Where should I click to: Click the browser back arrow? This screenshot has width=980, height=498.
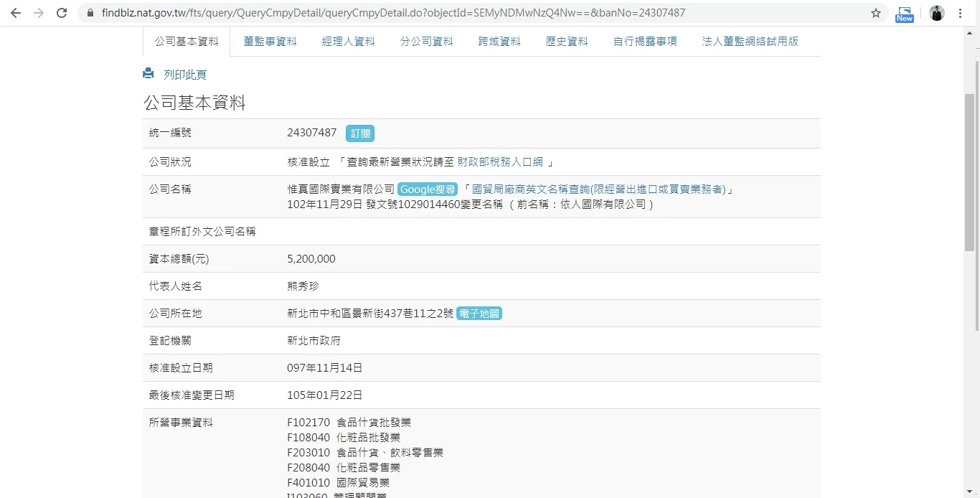[16, 13]
